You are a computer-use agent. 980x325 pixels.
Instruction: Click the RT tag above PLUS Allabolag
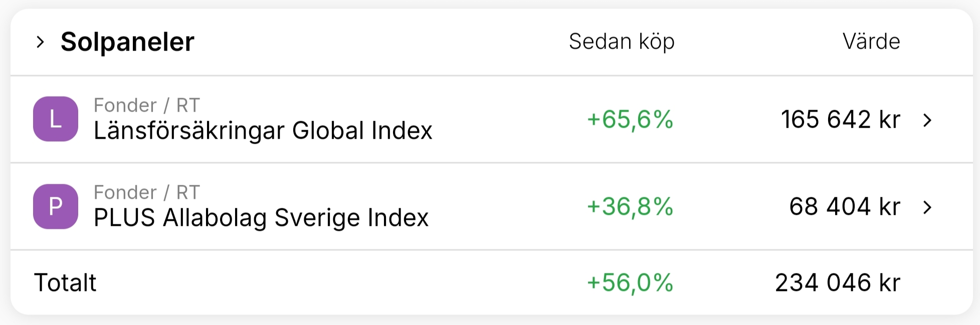[188, 193]
